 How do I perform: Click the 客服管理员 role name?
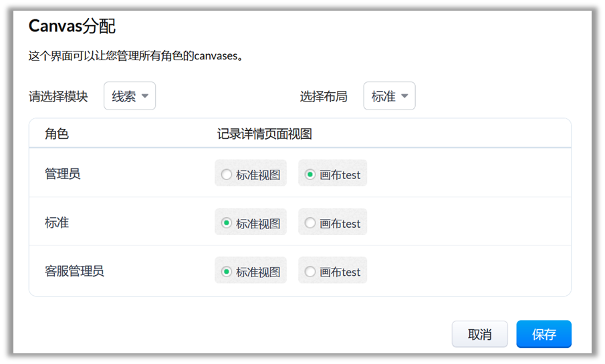[74, 271]
